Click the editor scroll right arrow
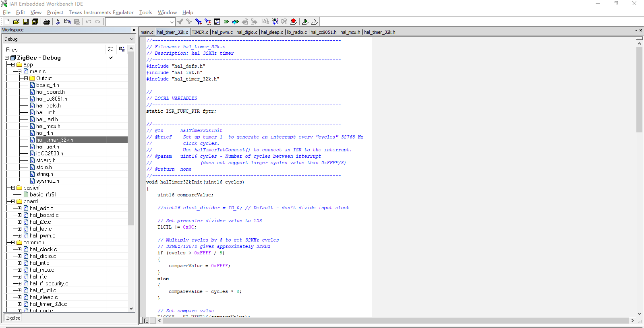 coord(633,321)
